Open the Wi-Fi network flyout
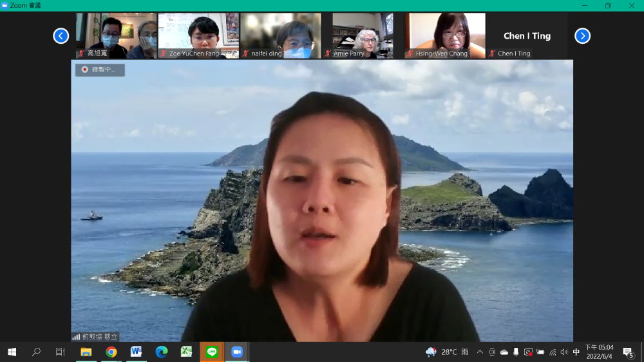Viewport: 644px width, 362px height. coord(553,352)
